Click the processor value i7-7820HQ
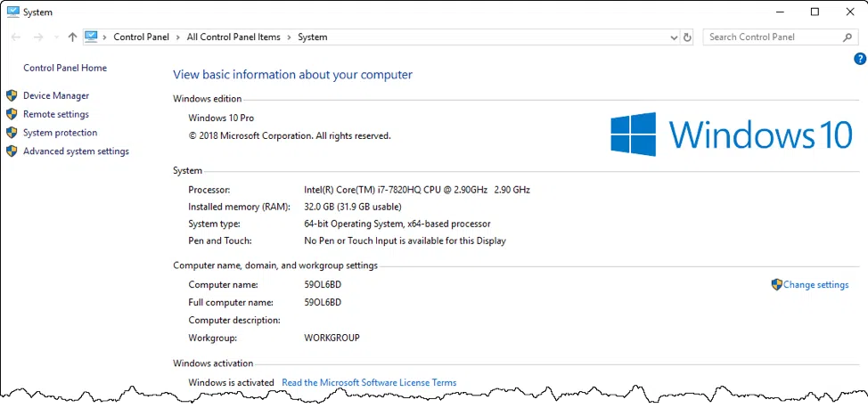 (417, 190)
